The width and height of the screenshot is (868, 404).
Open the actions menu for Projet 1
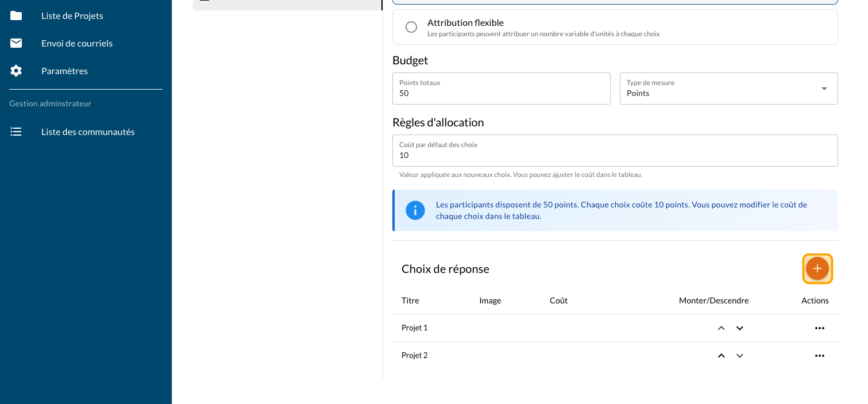(x=819, y=328)
